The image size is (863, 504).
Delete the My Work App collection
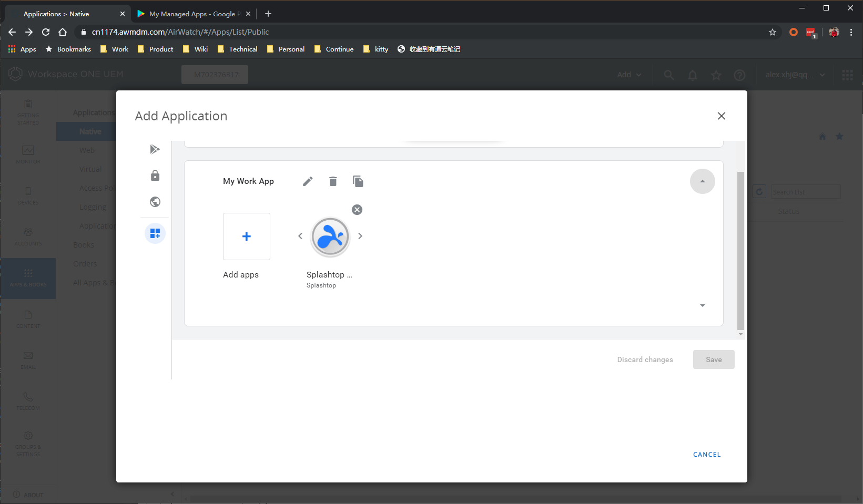(x=333, y=181)
